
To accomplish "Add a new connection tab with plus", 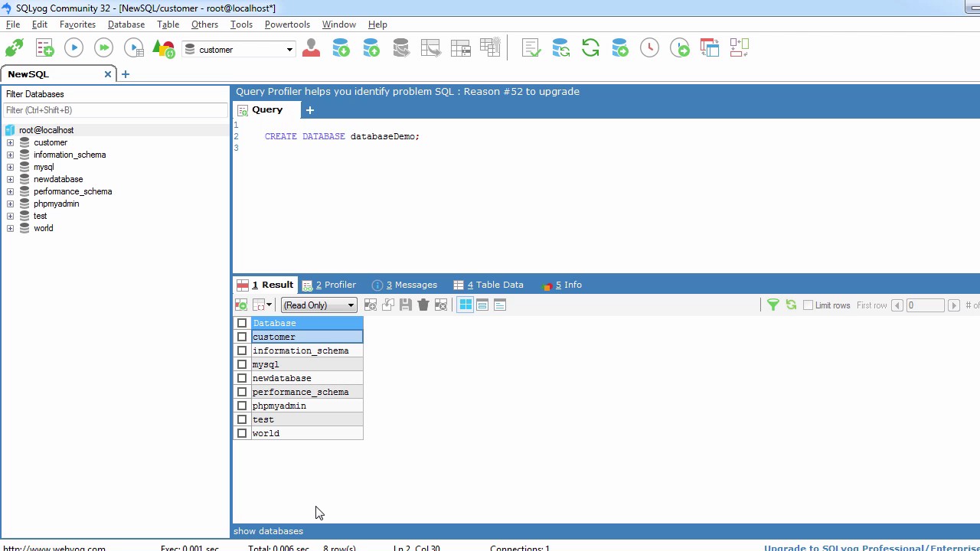I will click(126, 74).
